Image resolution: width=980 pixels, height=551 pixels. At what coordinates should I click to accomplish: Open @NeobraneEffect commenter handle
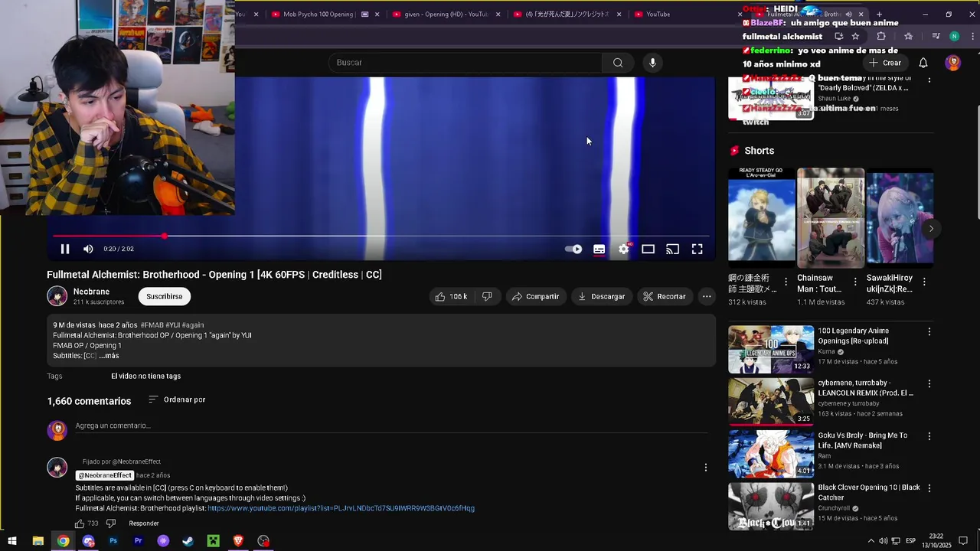[105, 475]
